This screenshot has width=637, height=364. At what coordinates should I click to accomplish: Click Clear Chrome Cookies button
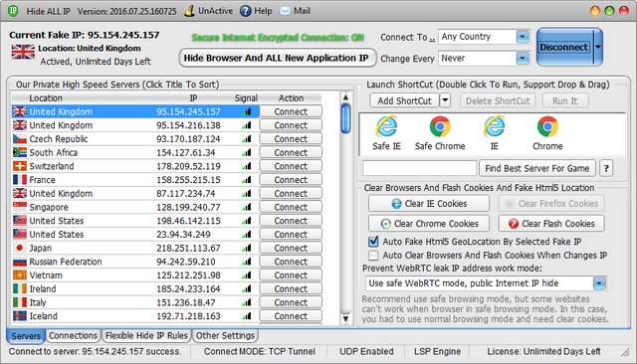click(429, 224)
